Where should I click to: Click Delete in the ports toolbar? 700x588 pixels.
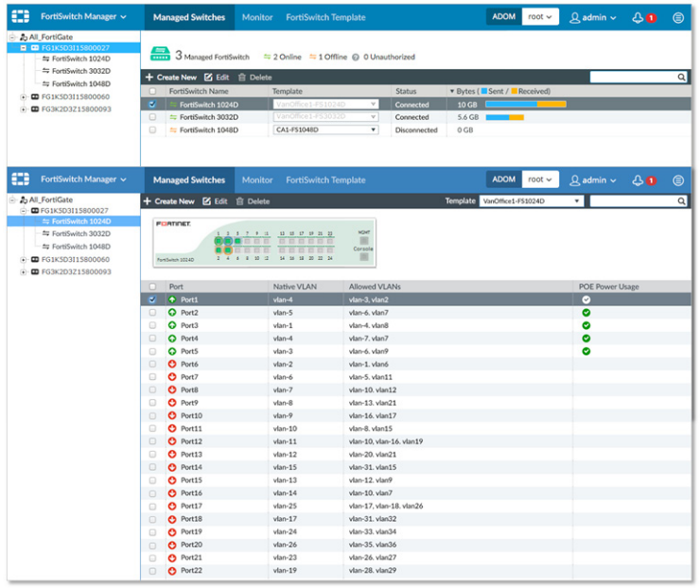(x=253, y=201)
